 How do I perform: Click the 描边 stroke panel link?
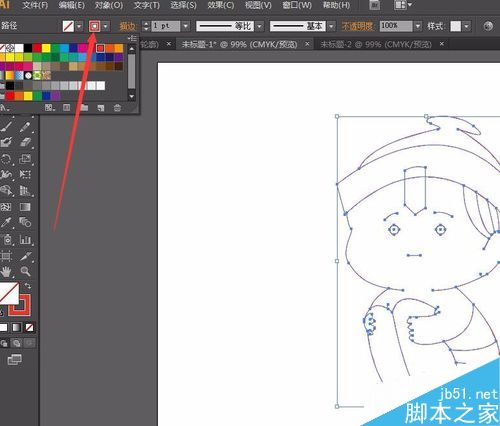click(128, 26)
